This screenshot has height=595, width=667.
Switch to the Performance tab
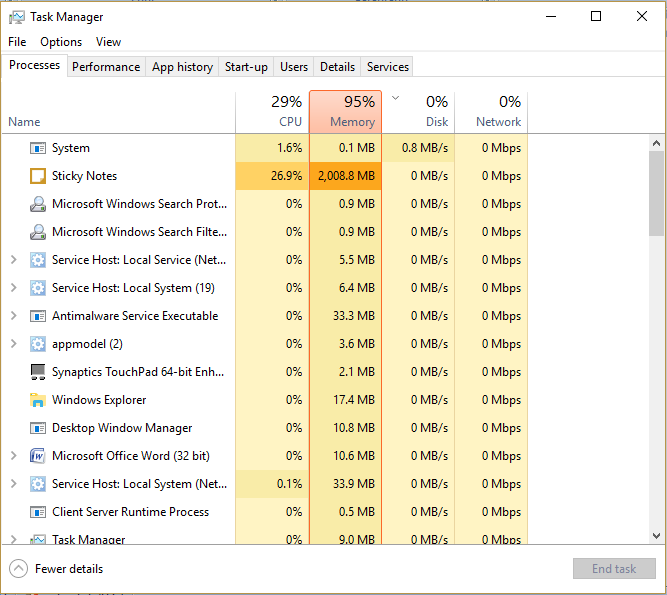(106, 67)
